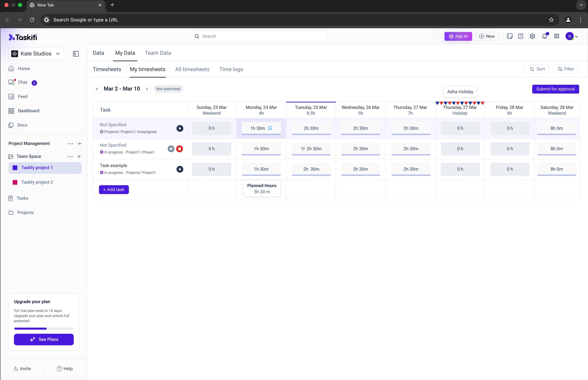Image resolution: width=588 pixels, height=380 pixels.
Task: Open the apps grid icon
Action: point(556,36)
